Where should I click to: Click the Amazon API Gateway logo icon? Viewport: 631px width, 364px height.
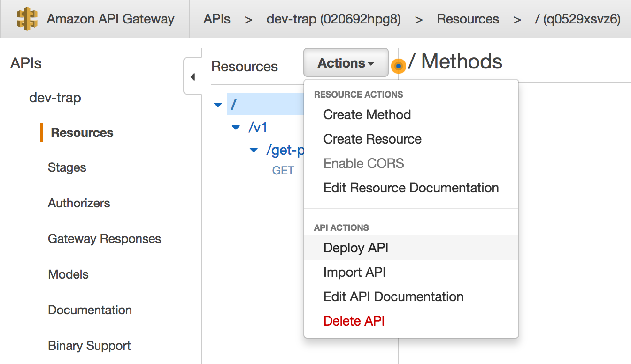(x=27, y=19)
